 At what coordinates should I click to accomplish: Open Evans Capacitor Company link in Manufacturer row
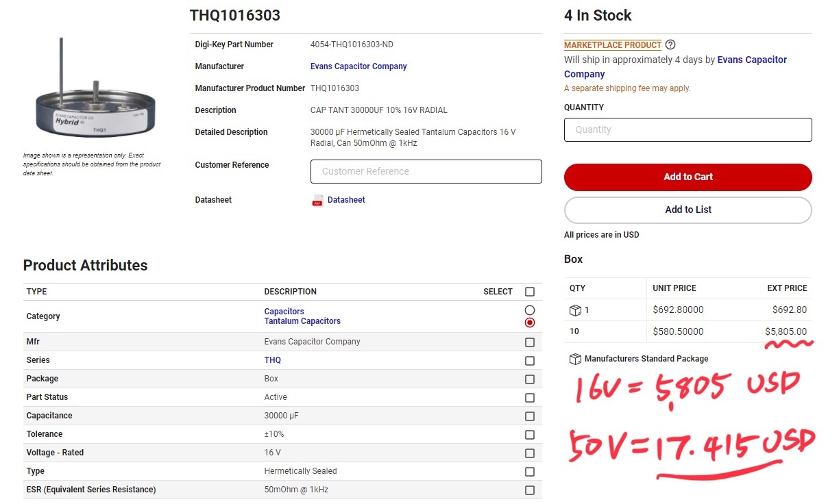[358, 66]
